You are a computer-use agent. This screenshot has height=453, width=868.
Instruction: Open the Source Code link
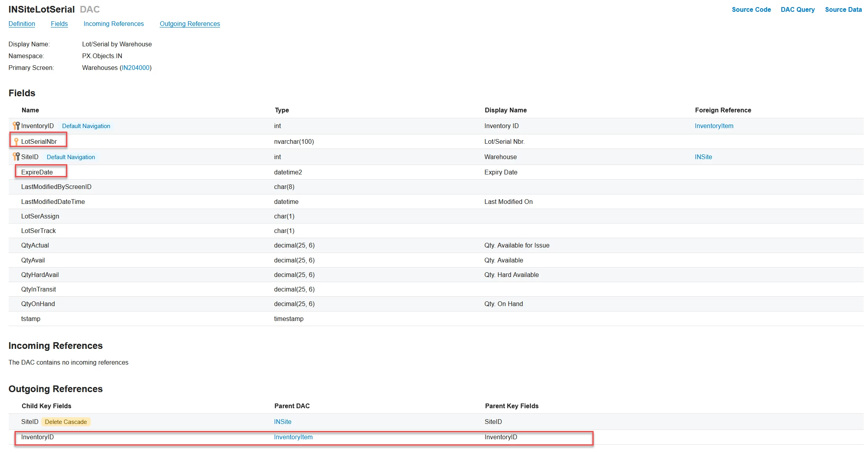click(x=751, y=9)
